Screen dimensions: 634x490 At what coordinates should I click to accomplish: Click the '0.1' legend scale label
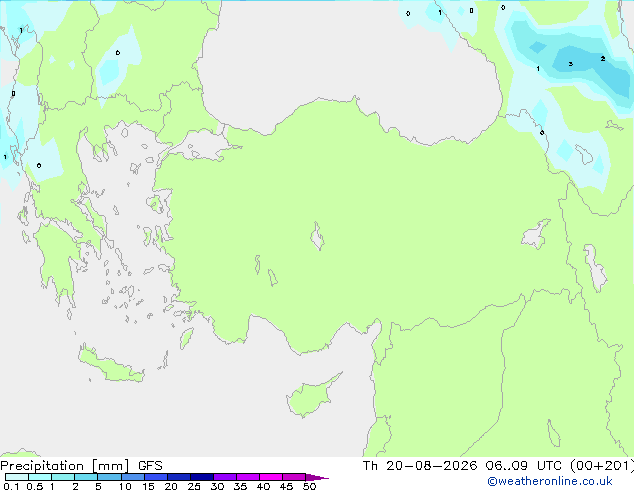(11, 486)
